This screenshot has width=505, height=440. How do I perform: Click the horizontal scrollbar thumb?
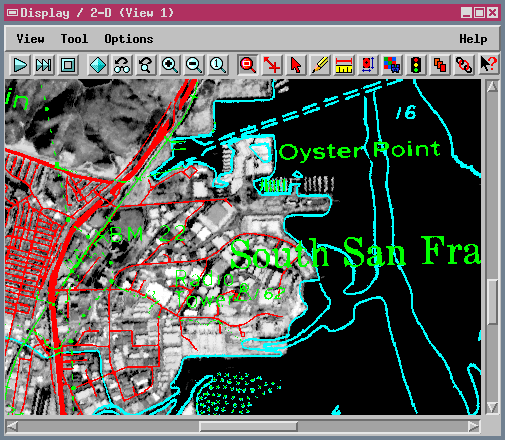click(249, 426)
